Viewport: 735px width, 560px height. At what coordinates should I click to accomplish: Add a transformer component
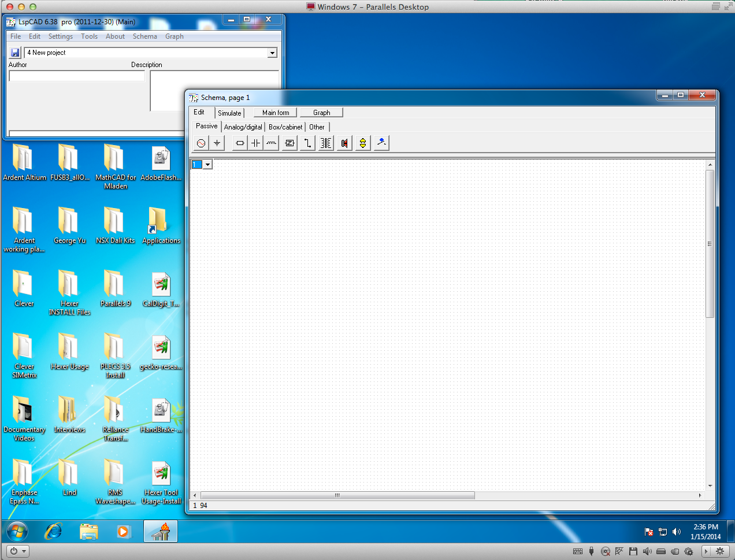(326, 143)
